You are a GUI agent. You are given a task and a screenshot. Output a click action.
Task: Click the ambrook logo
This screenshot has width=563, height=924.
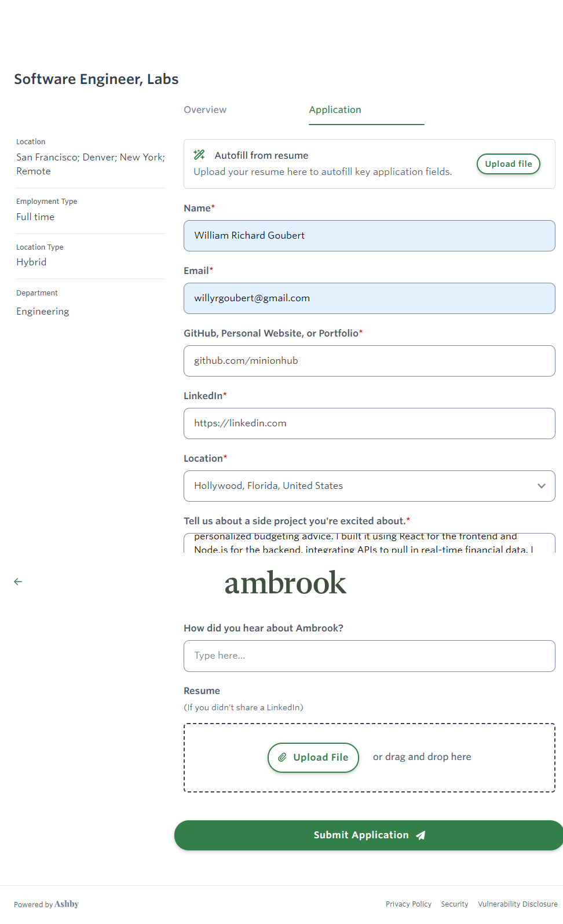(286, 583)
